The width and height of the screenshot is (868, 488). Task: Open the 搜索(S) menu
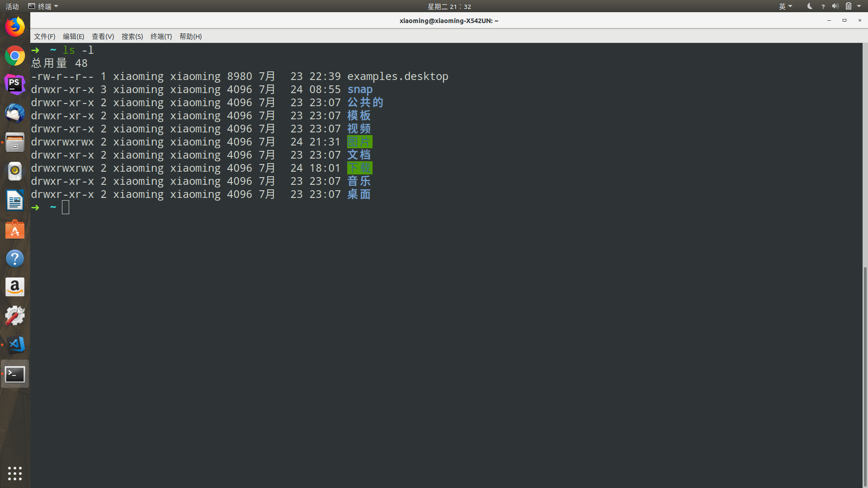[132, 37]
